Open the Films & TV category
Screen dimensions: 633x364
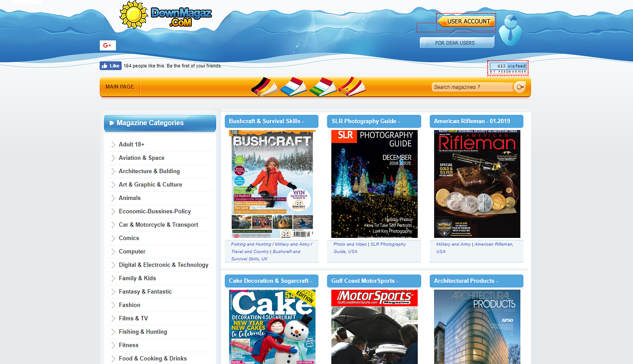(134, 318)
